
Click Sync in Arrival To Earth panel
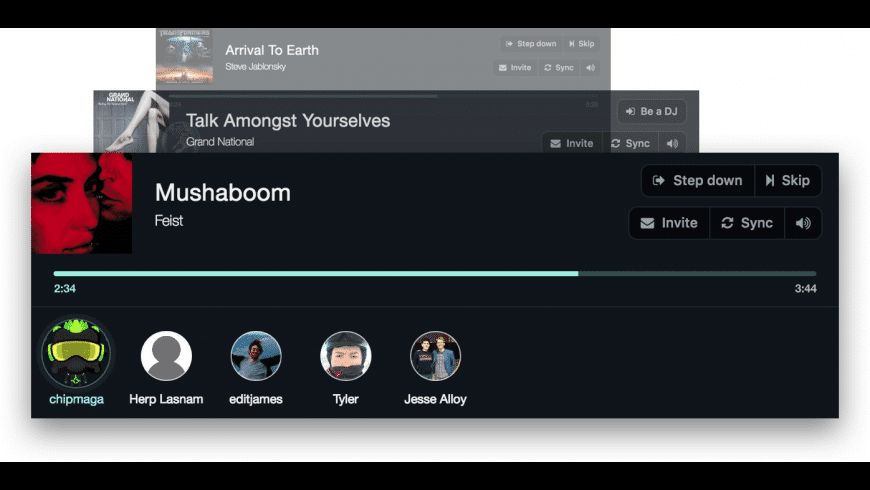tap(559, 68)
